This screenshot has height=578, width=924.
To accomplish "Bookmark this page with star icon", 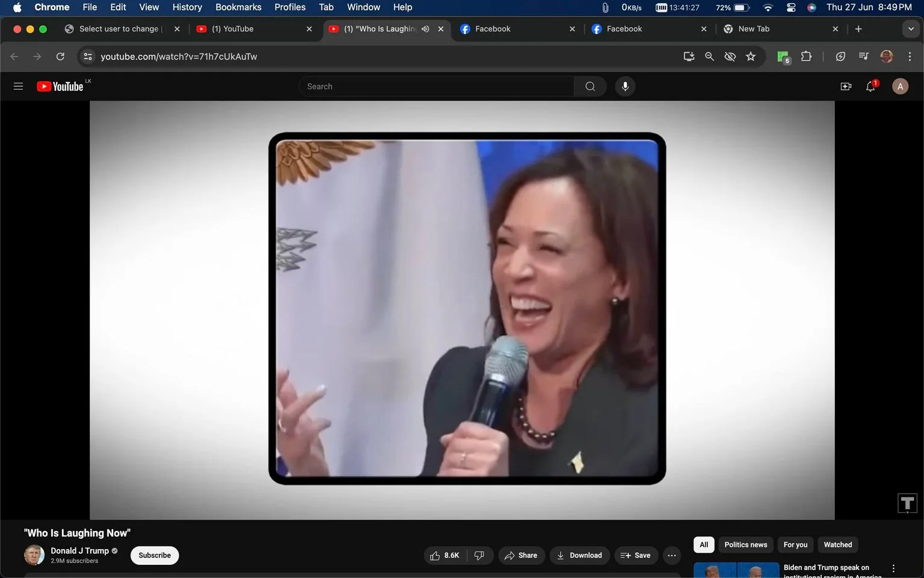I will click(750, 56).
